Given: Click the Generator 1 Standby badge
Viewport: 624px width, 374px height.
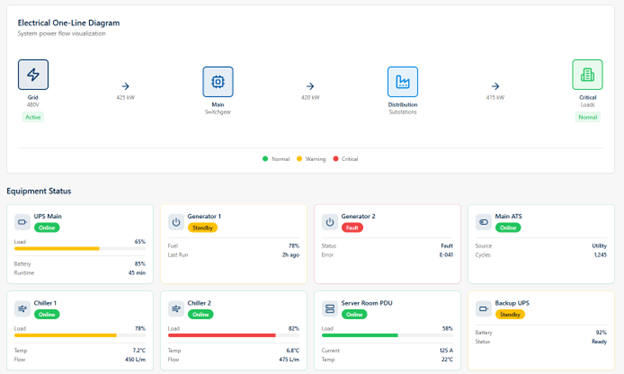Looking at the screenshot, I should (203, 228).
